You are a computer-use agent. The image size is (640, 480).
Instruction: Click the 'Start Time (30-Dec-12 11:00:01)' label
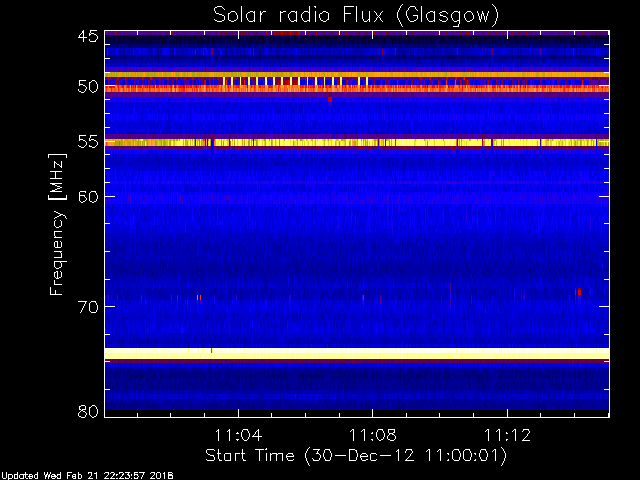pyautogui.click(x=356, y=456)
